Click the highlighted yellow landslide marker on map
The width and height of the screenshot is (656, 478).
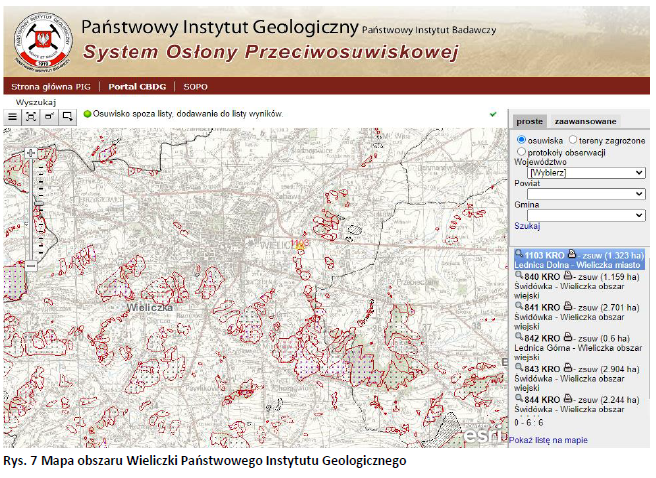coord(300,246)
